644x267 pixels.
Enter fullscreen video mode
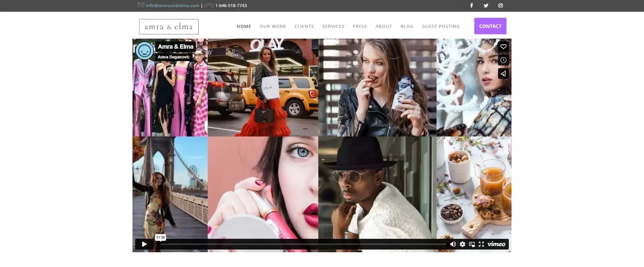pyautogui.click(x=481, y=244)
